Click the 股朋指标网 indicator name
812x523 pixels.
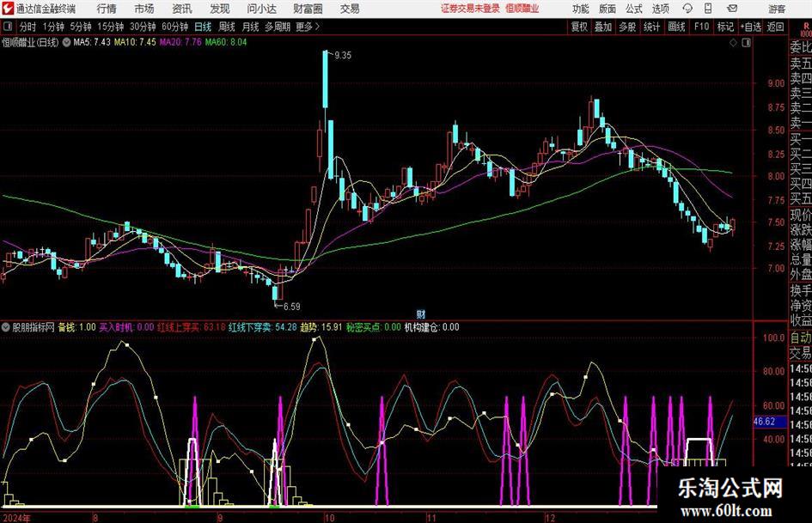(x=34, y=327)
